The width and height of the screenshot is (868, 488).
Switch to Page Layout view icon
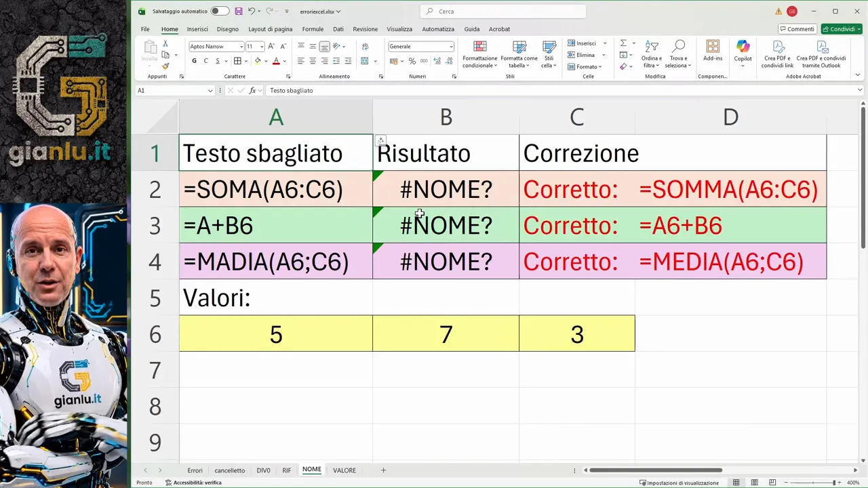click(754, 483)
